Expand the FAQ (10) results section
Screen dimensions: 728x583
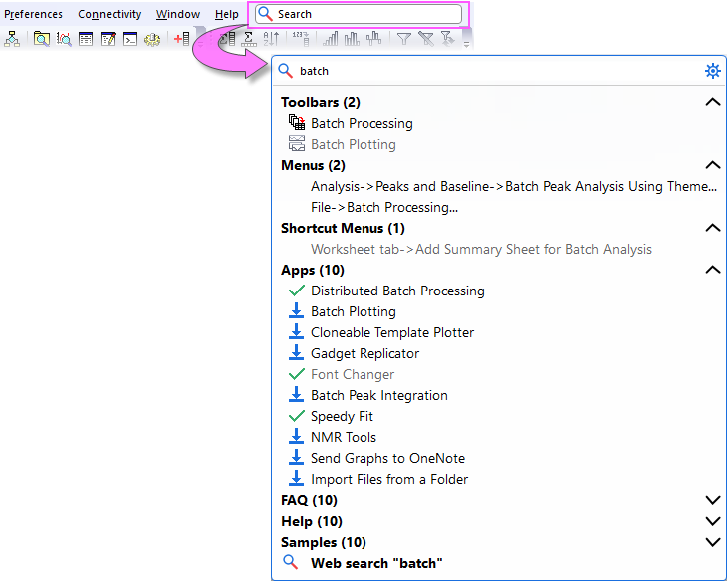[713, 500]
